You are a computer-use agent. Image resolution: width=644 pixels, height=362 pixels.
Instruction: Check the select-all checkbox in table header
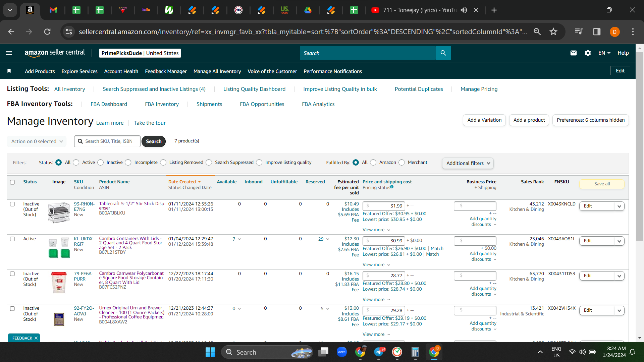pos(12,182)
